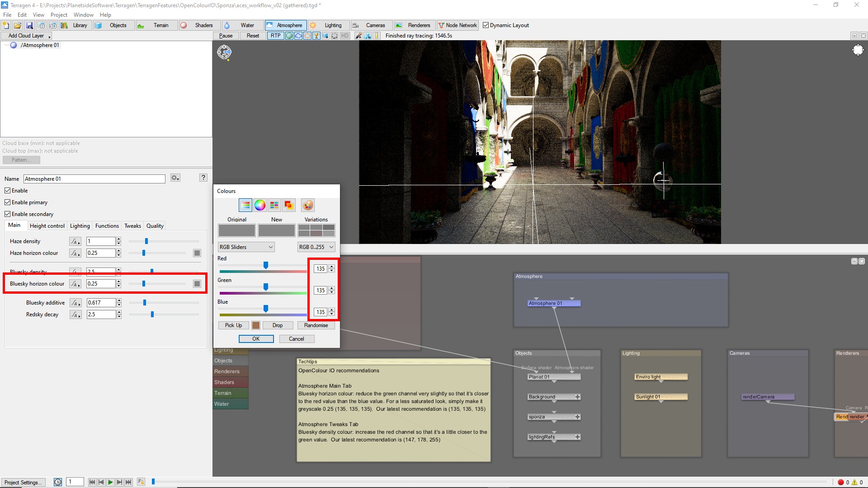This screenshot has height=488, width=868.
Task: Click the 3D view navigation compass icon
Action: [x=224, y=52]
